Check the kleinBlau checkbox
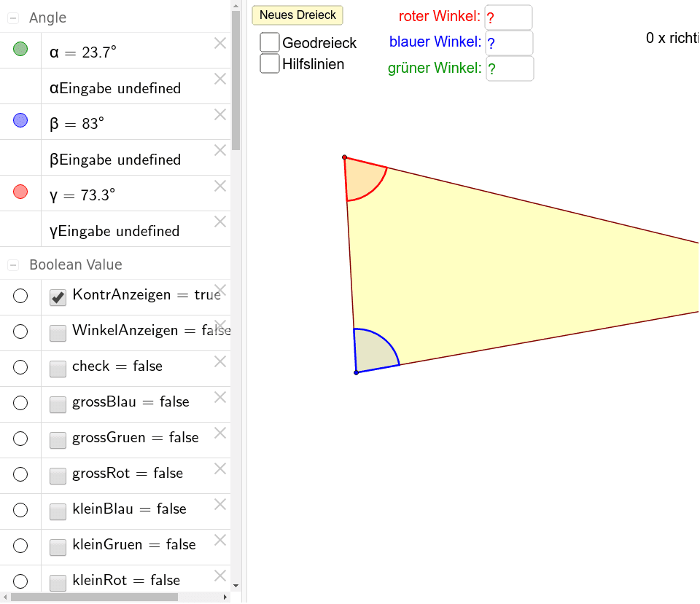 58,511
